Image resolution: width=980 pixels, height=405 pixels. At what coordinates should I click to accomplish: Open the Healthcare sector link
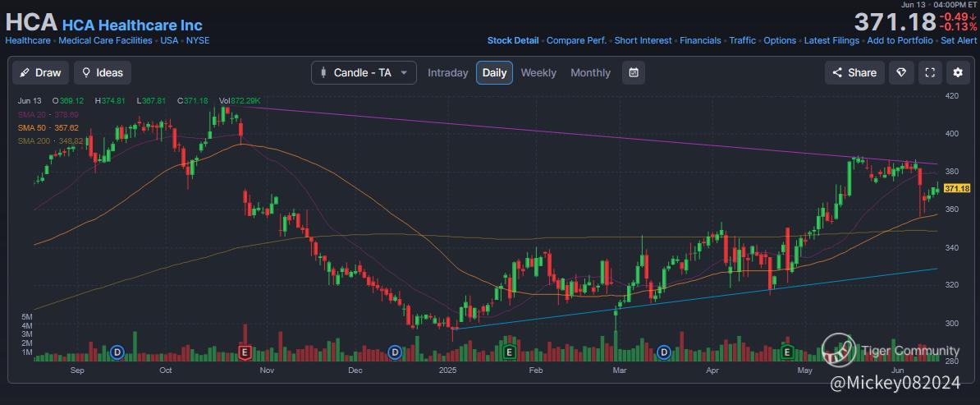coord(28,40)
